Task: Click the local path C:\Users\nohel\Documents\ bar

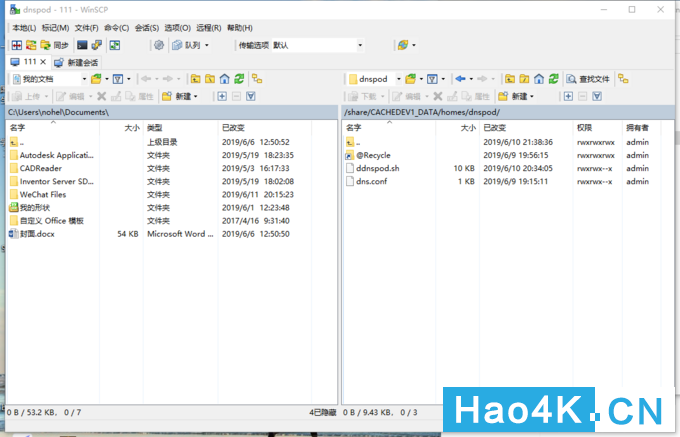Action: pos(172,112)
